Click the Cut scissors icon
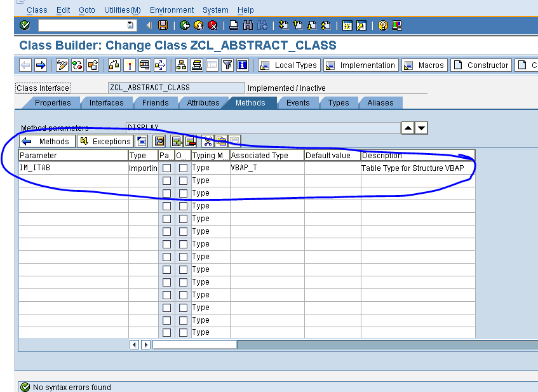 click(208, 141)
